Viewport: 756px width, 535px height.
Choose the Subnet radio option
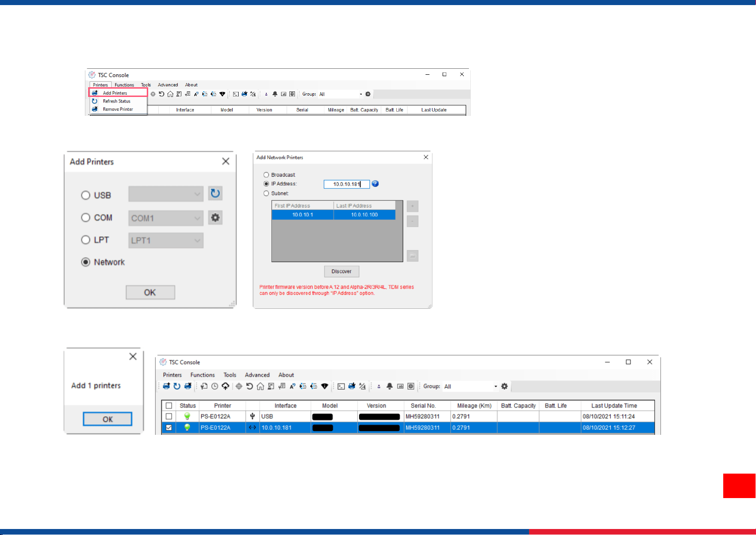266,193
